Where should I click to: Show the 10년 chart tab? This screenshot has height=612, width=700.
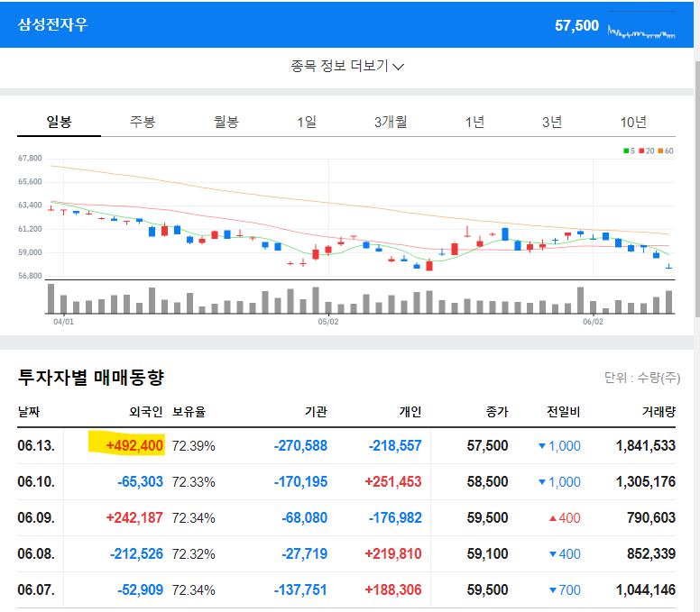pos(633,122)
